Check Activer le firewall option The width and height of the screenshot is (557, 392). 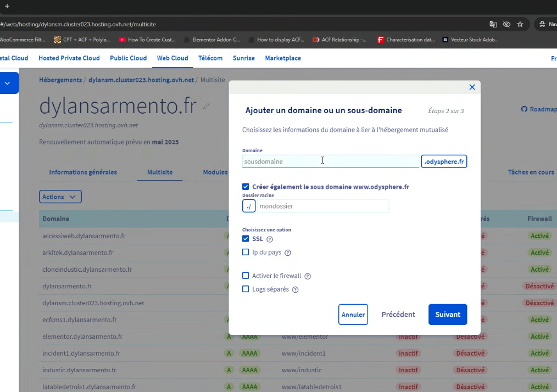pyautogui.click(x=246, y=276)
